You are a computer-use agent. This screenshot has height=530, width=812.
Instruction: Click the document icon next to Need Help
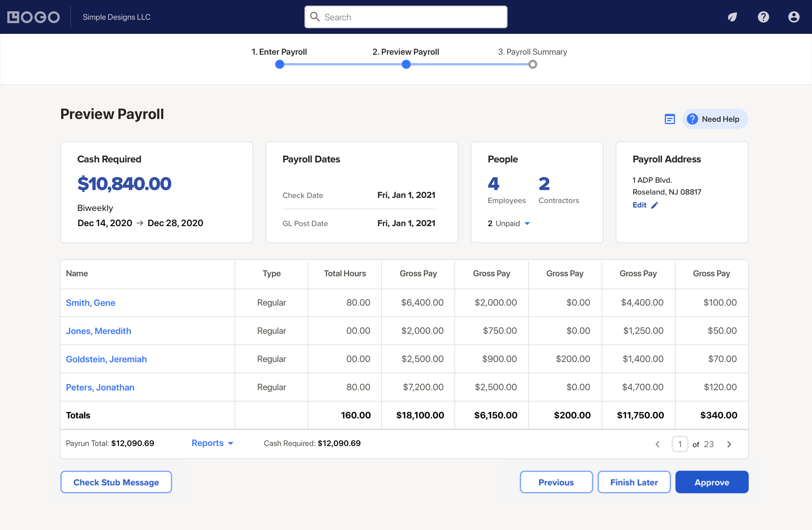click(670, 119)
